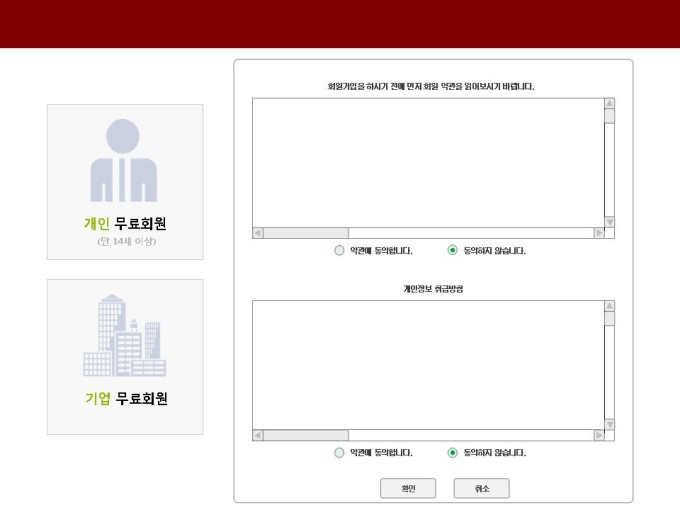Click the down arrow of the terms box scrollbar
680x510 pixels.
click(609, 222)
